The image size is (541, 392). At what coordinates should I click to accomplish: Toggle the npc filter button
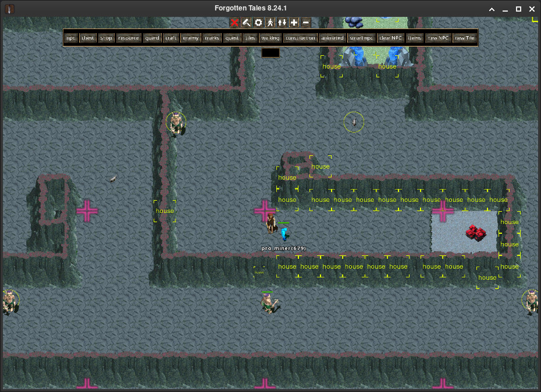[x=70, y=38]
